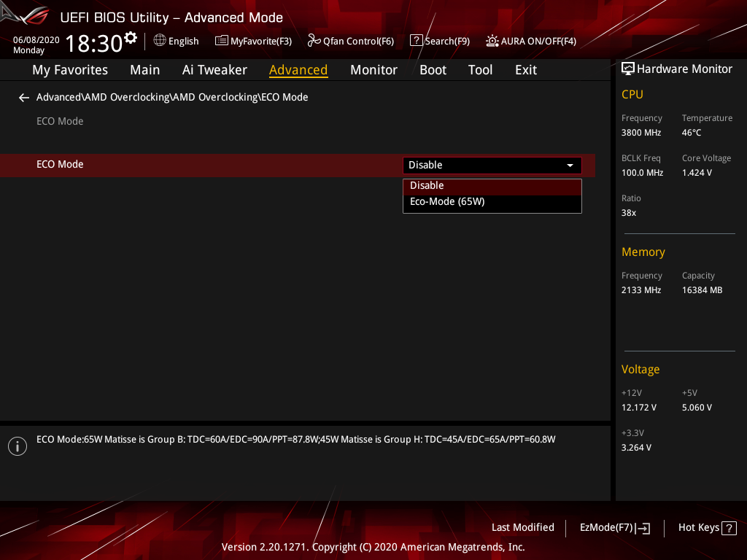Click the +5V 5.060 V reading
This screenshot has width=747, height=560.
click(x=697, y=408)
